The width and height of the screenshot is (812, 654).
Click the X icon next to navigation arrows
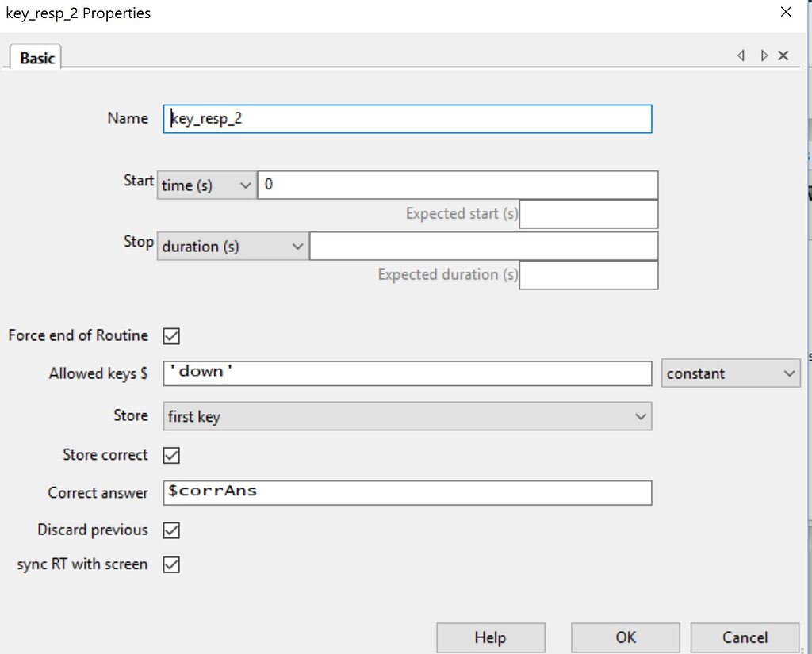(x=783, y=55)
